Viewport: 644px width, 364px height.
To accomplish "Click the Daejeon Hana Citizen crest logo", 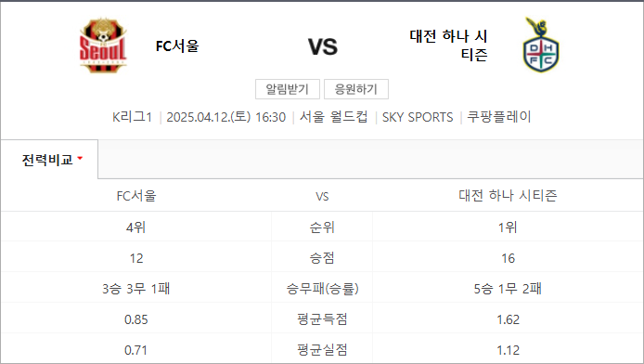I will coord(540,45).
